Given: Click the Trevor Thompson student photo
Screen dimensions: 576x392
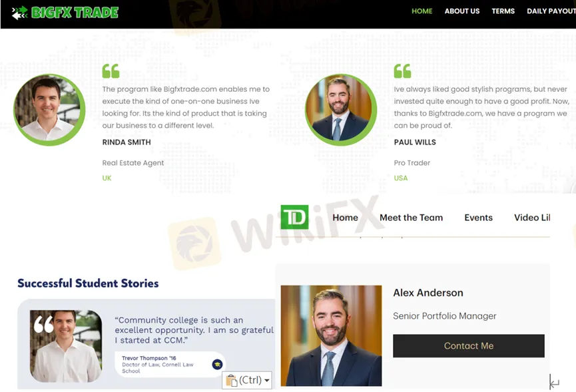Looking at the screenshot, I should pos(66,346).
